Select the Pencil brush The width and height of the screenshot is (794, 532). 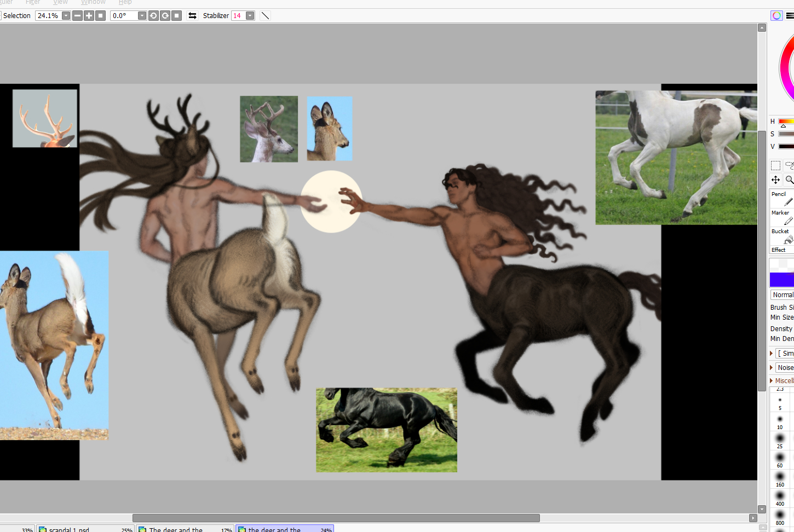pyautogui.click(x=782, y=199)
